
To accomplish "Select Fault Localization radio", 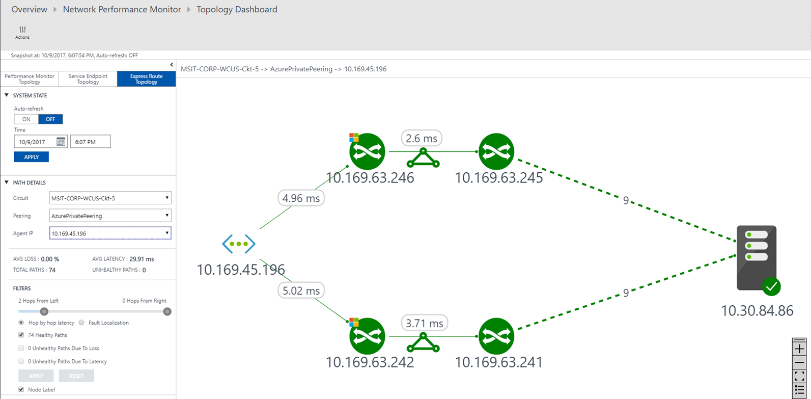I will click(x=81, y=322).
